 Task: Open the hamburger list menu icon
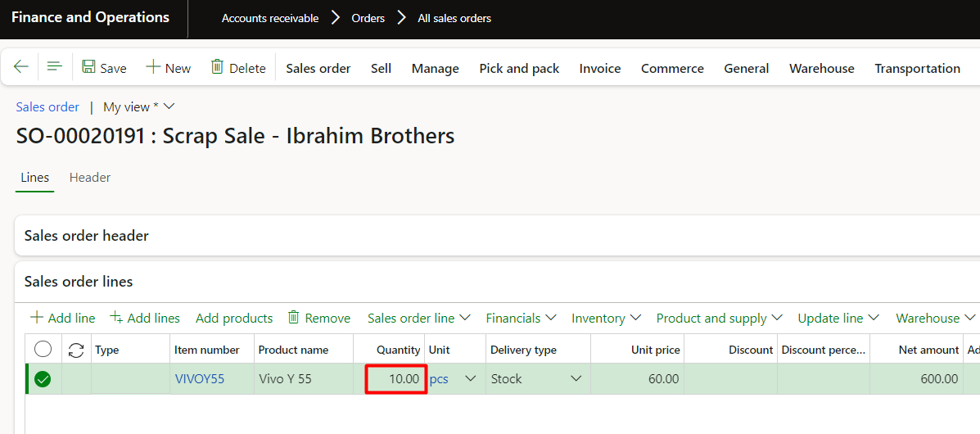[x=55, y=67]
